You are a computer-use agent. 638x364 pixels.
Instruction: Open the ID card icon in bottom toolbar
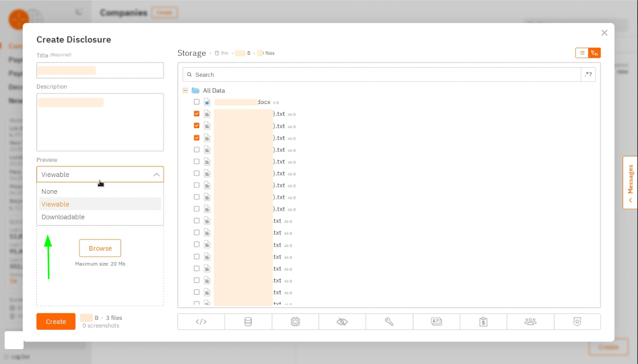(436, 321)
